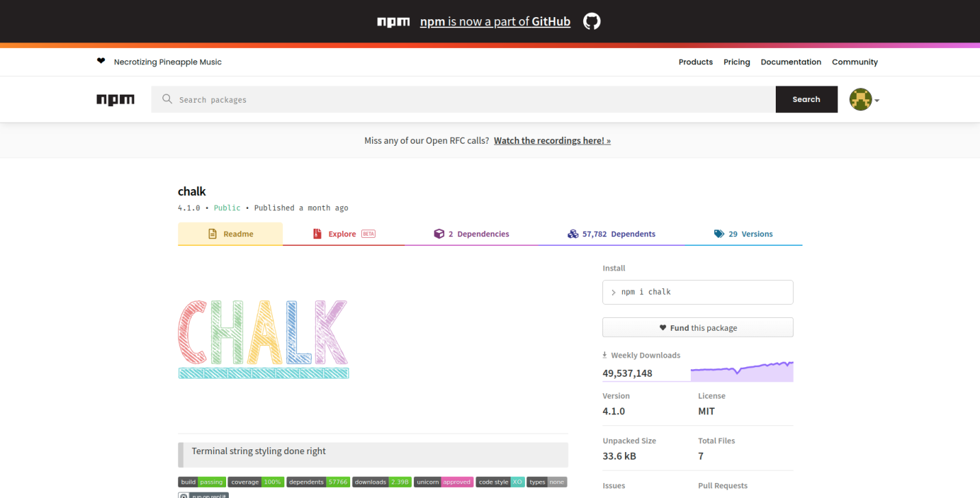
Task: Click the Unpacked Size value 33.6 kB
Action: point(620,456)
